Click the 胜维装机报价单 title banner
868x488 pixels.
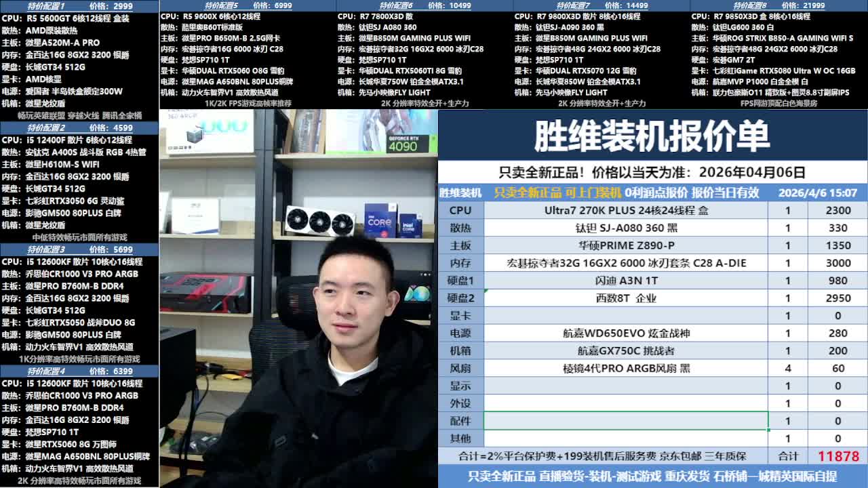pos(652,136)
